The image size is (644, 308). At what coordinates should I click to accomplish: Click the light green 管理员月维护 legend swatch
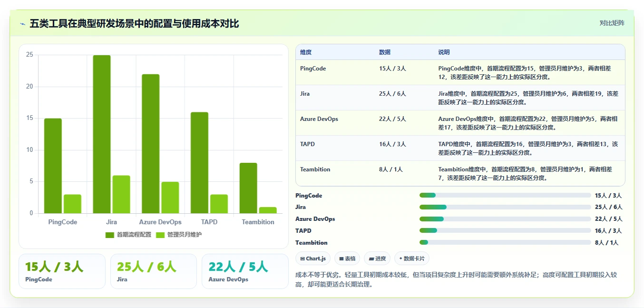[160, 235]
